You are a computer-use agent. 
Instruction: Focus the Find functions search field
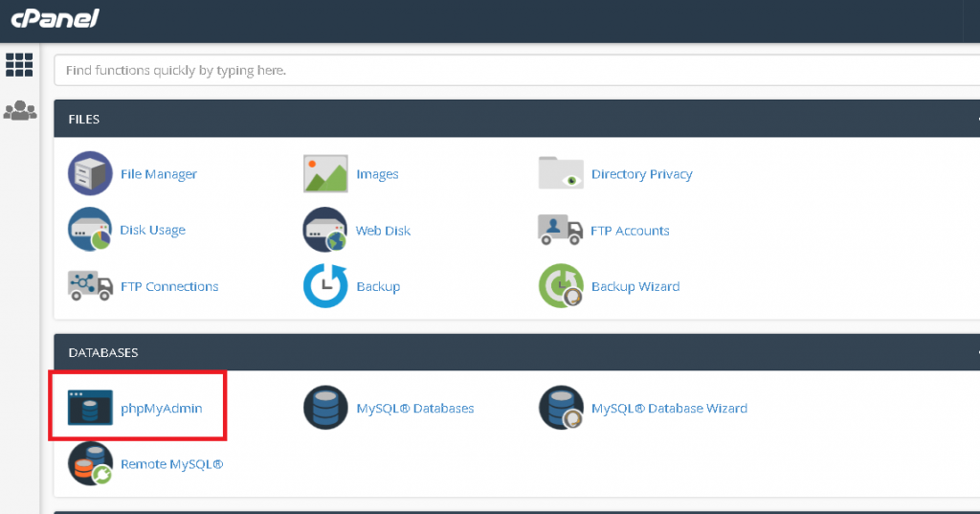point(517,70)
